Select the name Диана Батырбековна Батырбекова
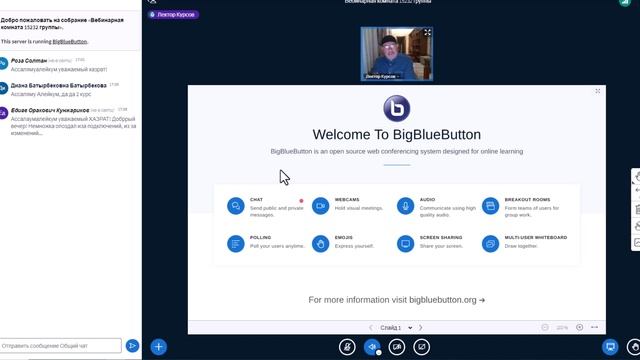 [x=58, y=85]
